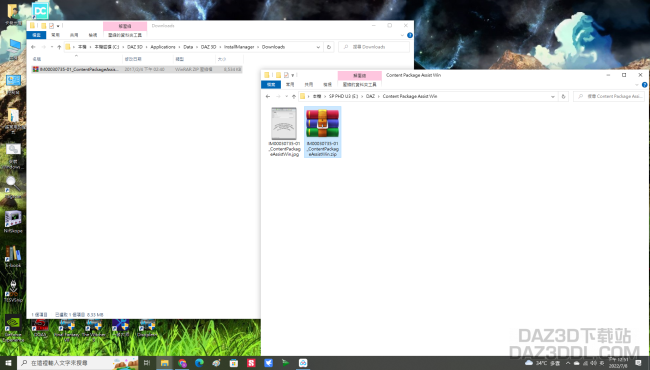Viewport: 650px width, 370px height.
Task: Refresh the Content Package Assist Win folder
Action: pyautogui.click(x=563, y=97)
